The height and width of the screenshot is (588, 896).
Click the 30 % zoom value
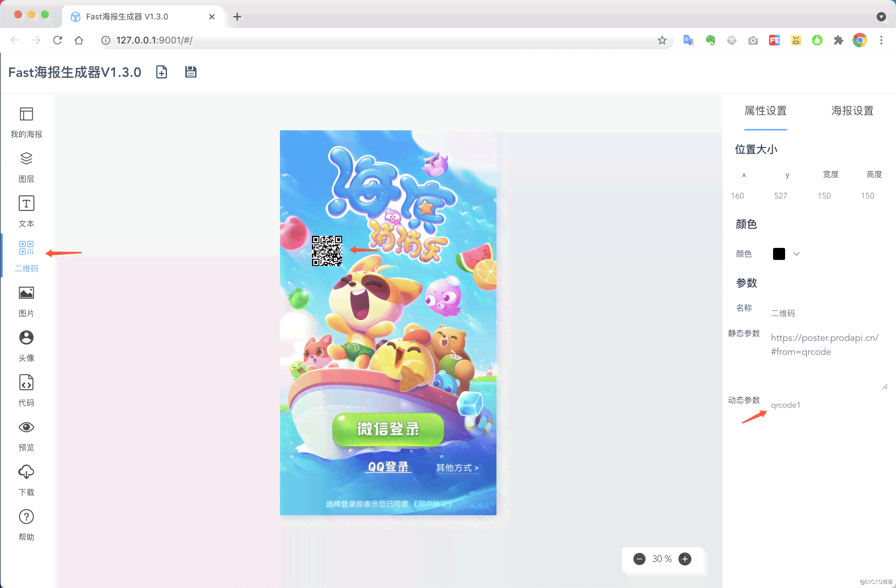tap(662, 559)
